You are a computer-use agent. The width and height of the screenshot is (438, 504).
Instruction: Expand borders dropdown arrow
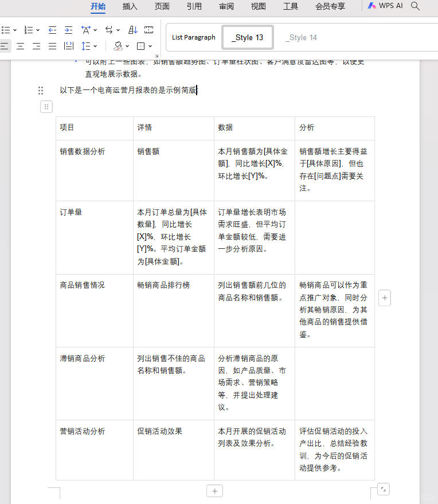(x=150, y=46)
